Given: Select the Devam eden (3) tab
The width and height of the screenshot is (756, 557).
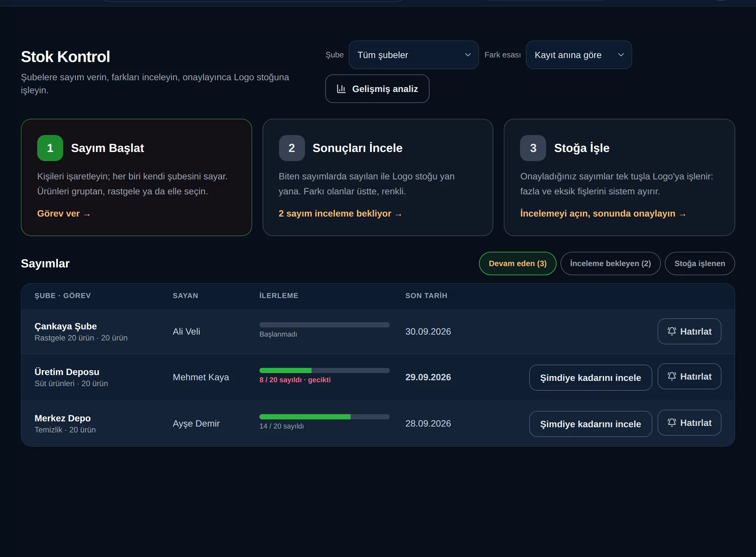Looking at the screenshot, I should point(517,263).
